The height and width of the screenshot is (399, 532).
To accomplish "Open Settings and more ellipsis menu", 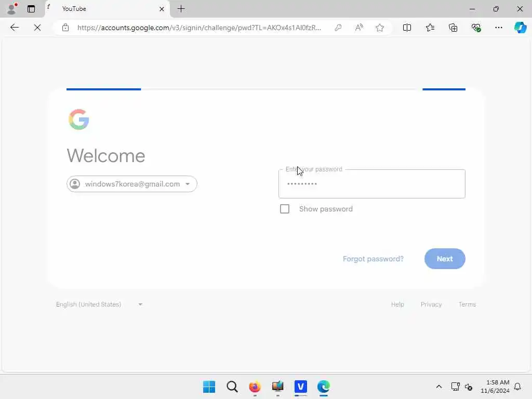I will (498, 28).
